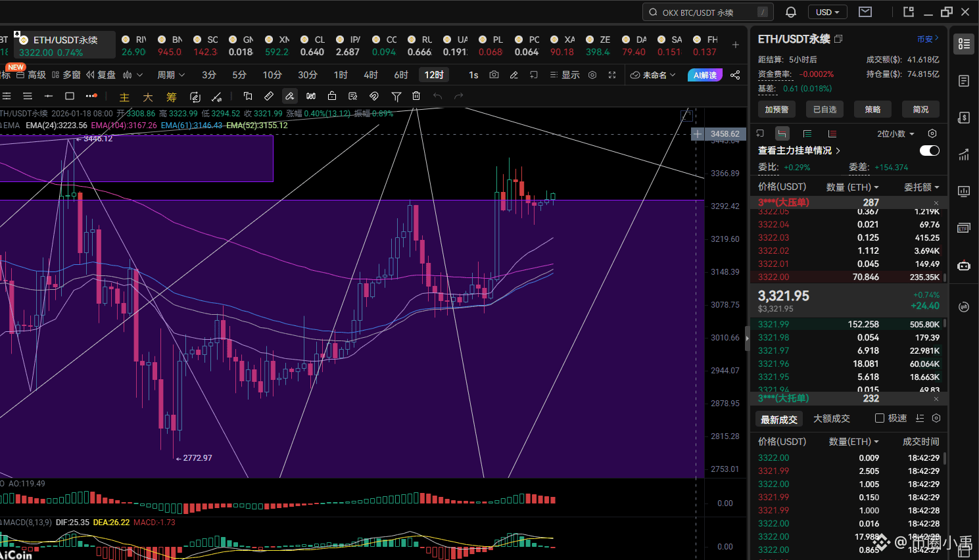This screenshot has height=560, width=979.
Task: Click the 加预警 button
Action: [776, 109]
